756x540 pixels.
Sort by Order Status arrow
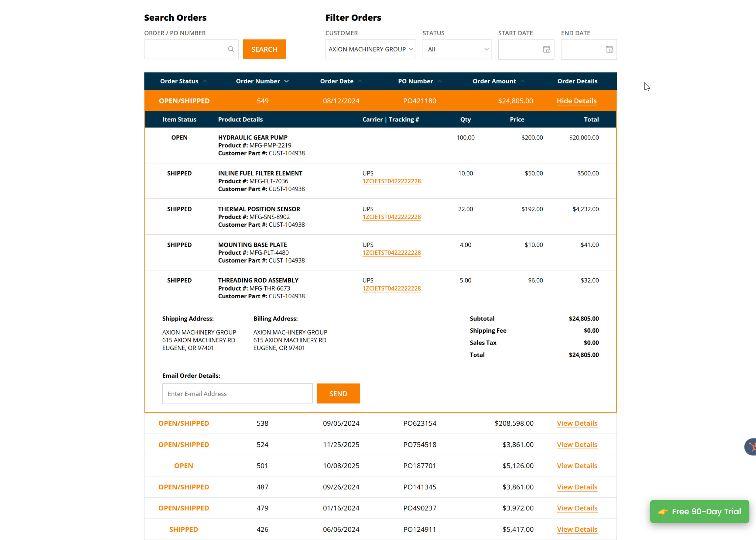[205, 81]
